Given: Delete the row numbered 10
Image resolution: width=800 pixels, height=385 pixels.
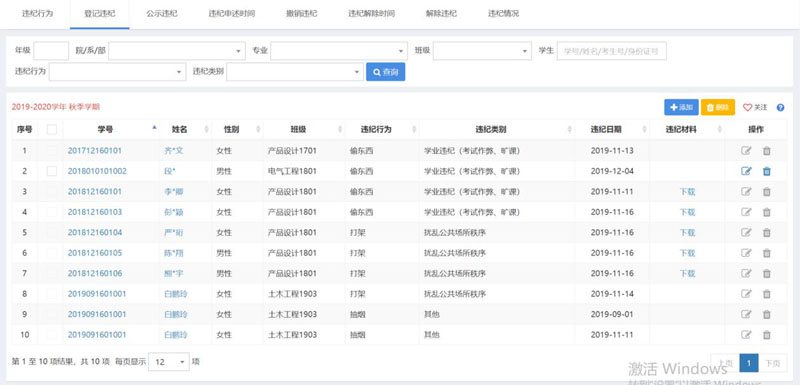Looking at the screenshot, I should coord(766,335).
